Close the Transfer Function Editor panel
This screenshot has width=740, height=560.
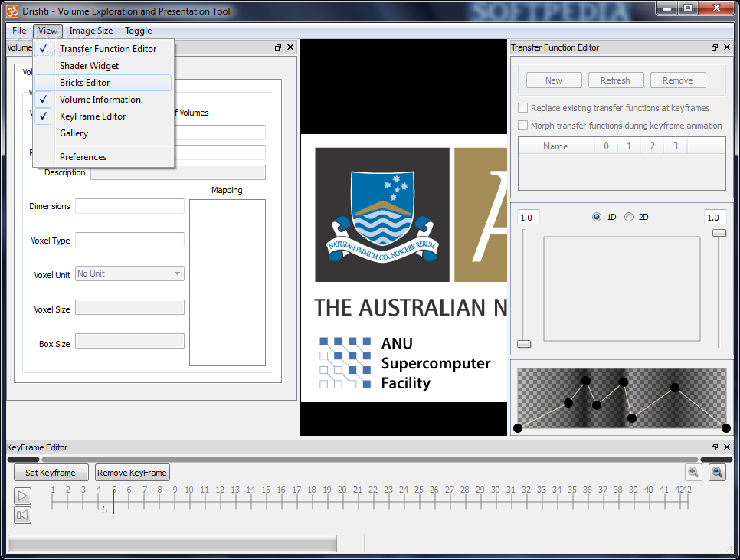(x=727, y=47)
